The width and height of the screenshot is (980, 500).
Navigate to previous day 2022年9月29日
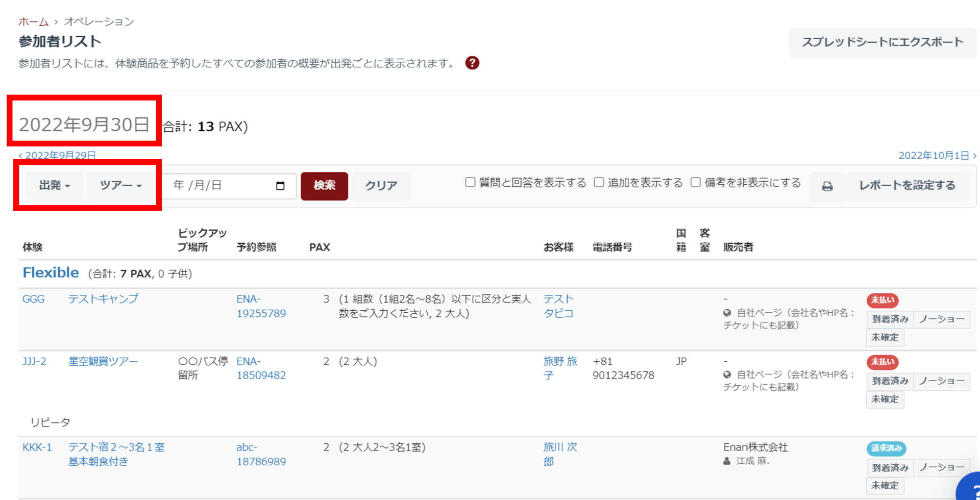click(x=58, y=155)
